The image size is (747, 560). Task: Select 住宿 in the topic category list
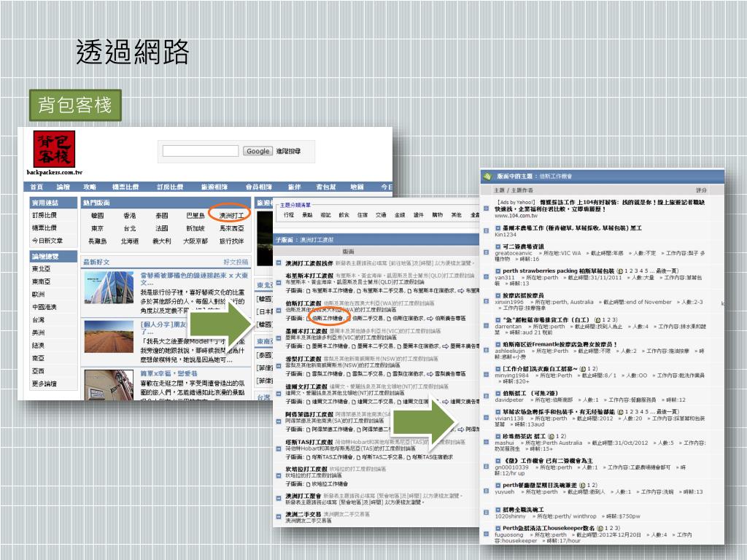pos(363,215)
